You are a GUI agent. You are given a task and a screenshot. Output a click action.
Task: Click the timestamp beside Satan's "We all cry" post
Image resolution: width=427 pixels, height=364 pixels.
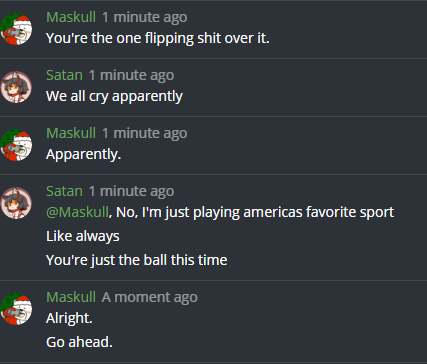[131, 75]
